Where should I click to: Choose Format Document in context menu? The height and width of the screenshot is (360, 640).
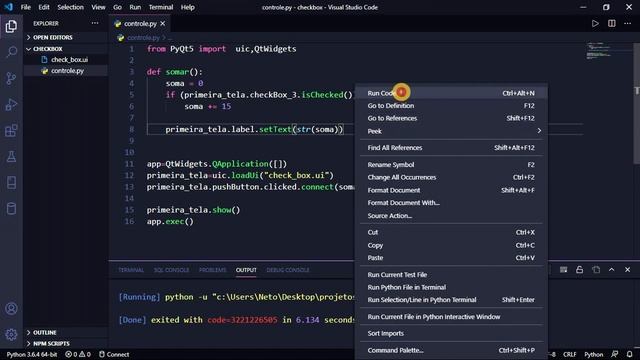tap(451, 190)
